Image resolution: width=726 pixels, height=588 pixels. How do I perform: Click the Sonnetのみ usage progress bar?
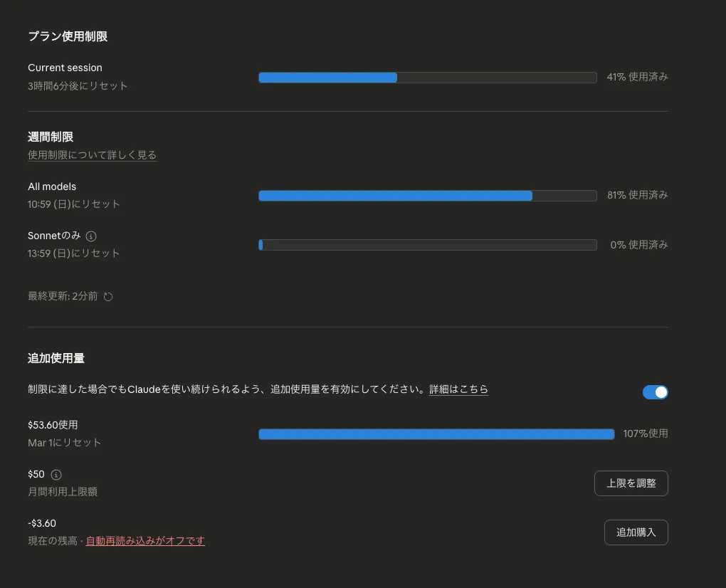point(427,245)
